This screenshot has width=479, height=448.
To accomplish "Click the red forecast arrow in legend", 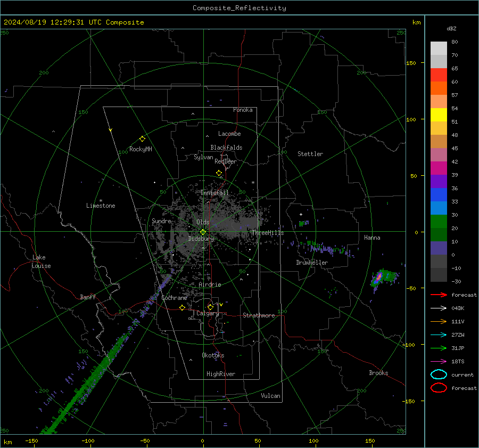I will point(439,295).
